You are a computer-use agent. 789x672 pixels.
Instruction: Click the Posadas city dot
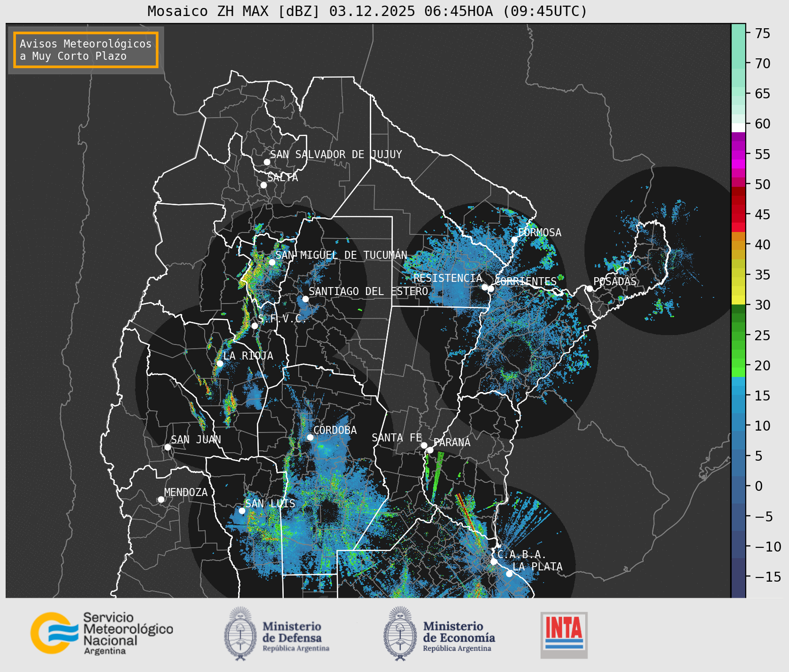coord(590,288)
